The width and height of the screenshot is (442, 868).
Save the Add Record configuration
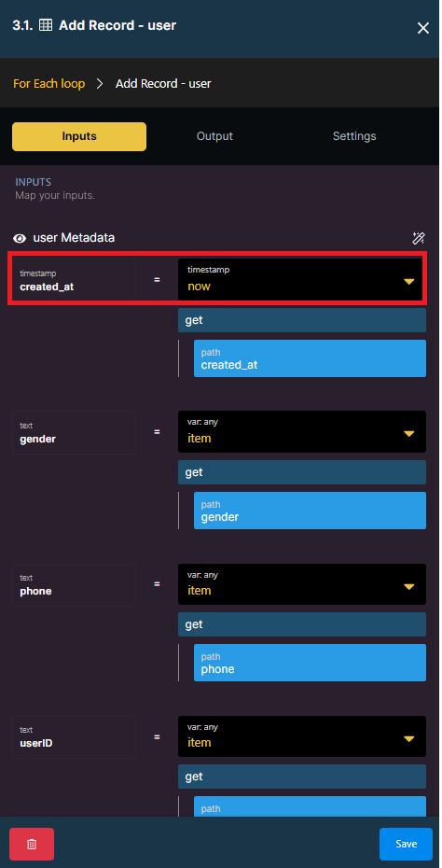coord(406,844)
